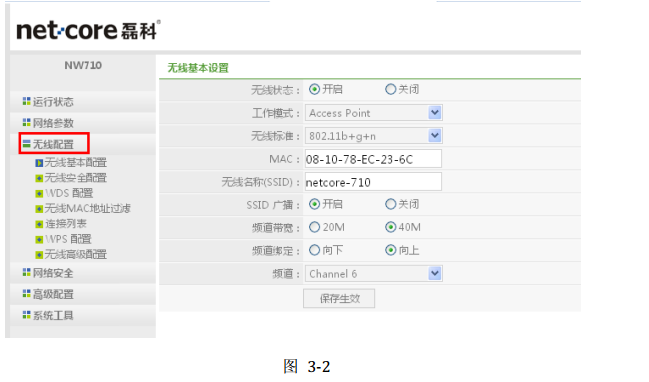Set 频道绑定 to 向上
649x382 pixels.
(x=391, y=250)
